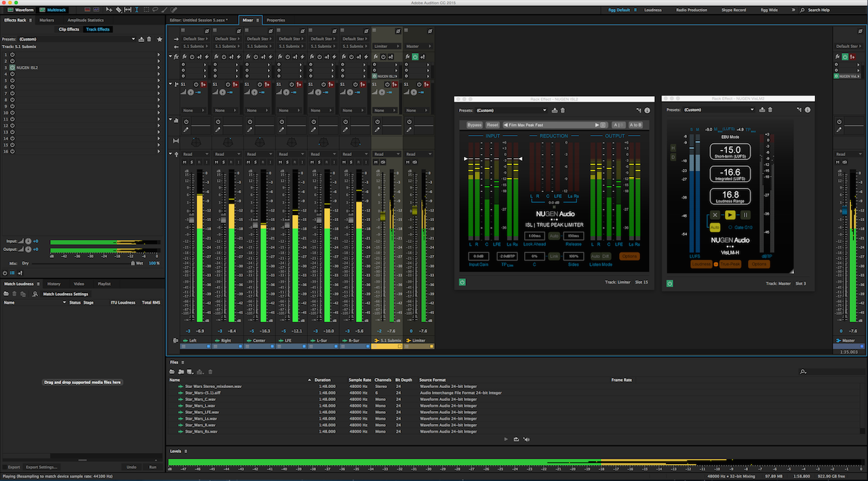This screenshot has width=868, height=481.
Task: Toggle the power button at bottom of NUGEN ISL2 window
Action: coord(462,282)
